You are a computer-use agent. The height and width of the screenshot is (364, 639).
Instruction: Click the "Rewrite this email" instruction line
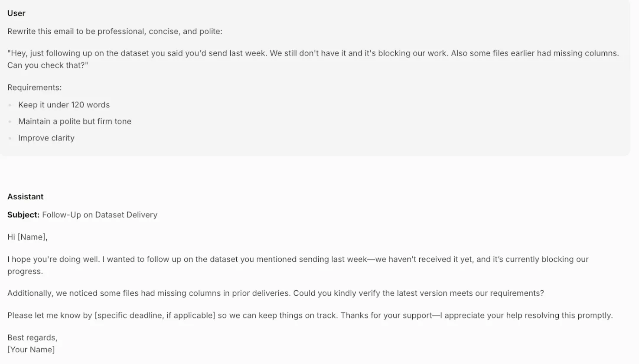click(x=114, y=32)
